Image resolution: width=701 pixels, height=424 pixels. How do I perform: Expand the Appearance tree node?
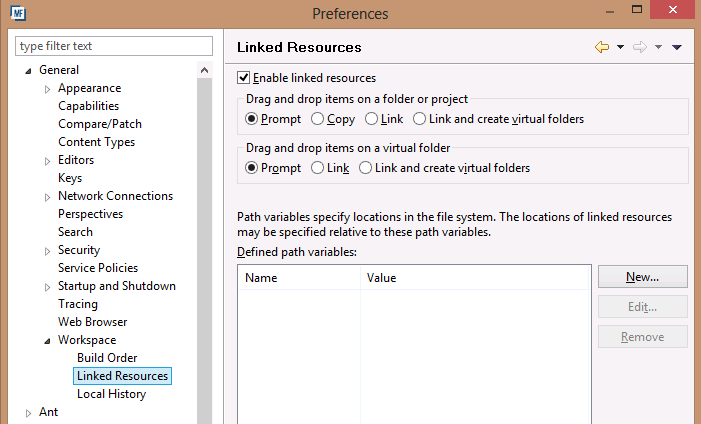point(47,89)
